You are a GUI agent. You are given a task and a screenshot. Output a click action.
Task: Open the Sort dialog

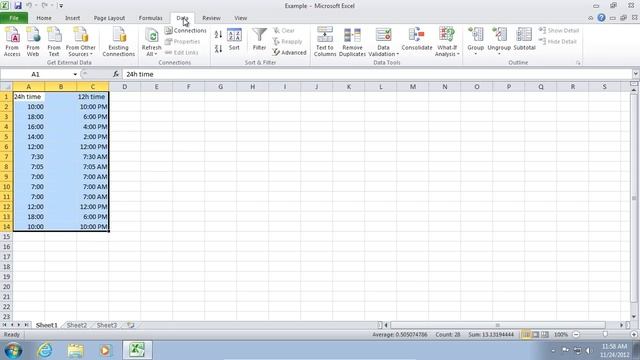pyautogui.click(x=234, y=40)
